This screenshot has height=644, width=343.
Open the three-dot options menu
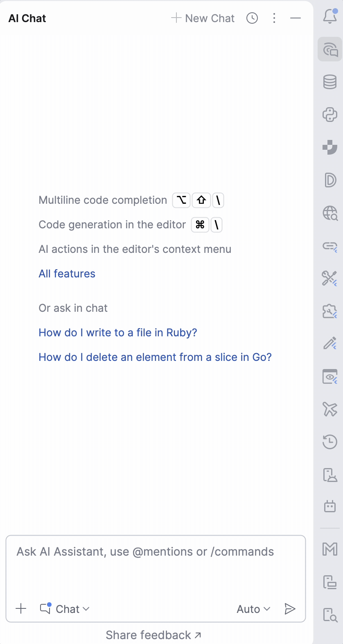point(274,18)
